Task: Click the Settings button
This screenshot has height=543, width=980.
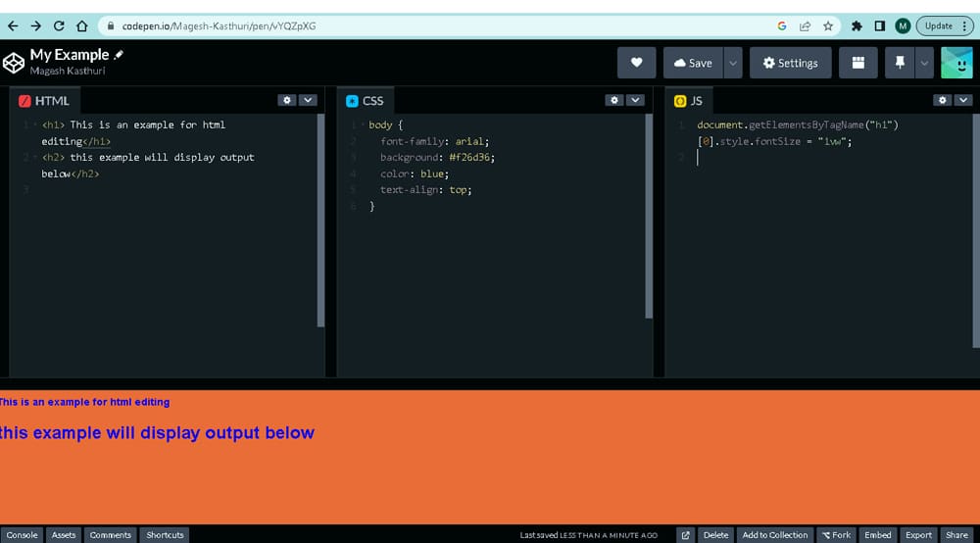Action: tap(791, 63)
